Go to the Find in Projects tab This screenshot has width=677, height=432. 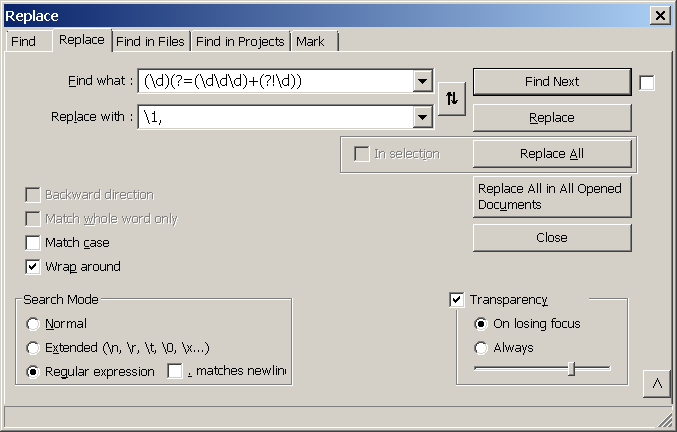[240, 41]
